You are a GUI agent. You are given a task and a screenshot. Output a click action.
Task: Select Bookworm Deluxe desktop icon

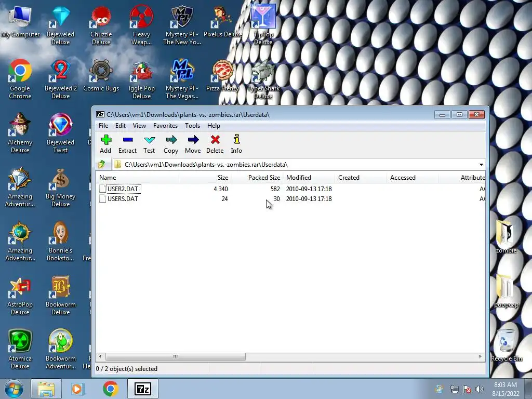61,296
